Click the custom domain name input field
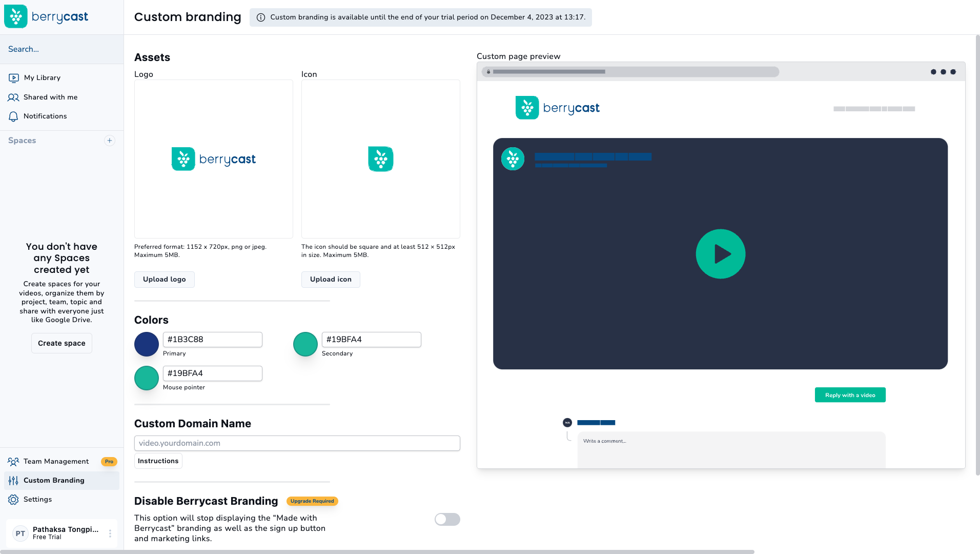The width and height of the screenshot is (980, 554). tap(297, 443)
